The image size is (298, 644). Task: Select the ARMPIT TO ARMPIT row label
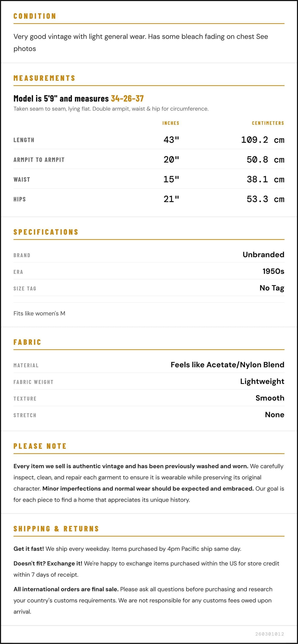39,160
